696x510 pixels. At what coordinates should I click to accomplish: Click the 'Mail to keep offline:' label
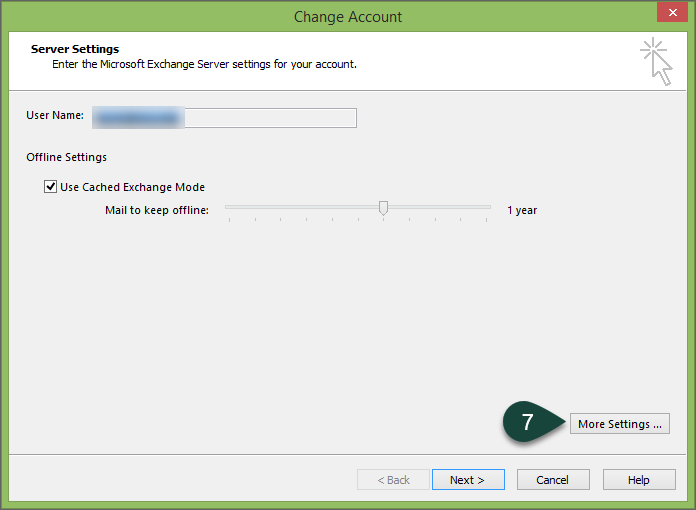[x=157, y=210]
